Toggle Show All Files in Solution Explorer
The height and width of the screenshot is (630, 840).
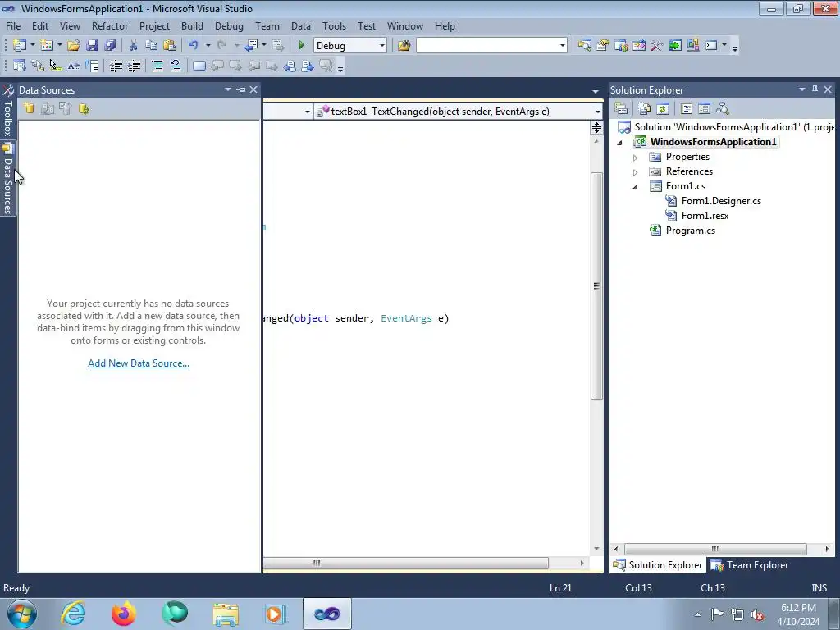(645, 109)
